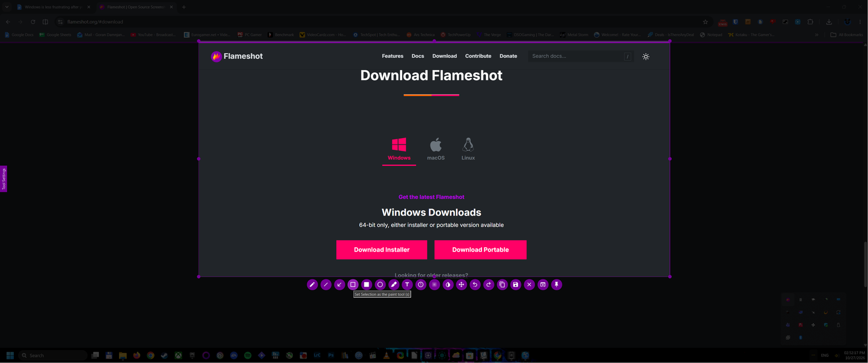
Task: Select the Circle drawing tool
Action: click(380, 284)
